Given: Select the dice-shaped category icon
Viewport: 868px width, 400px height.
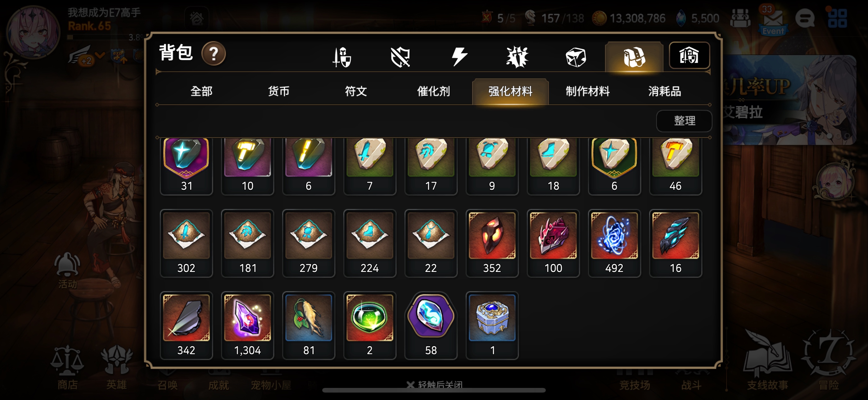Looking at the screenshot, I should pos(576,57).
